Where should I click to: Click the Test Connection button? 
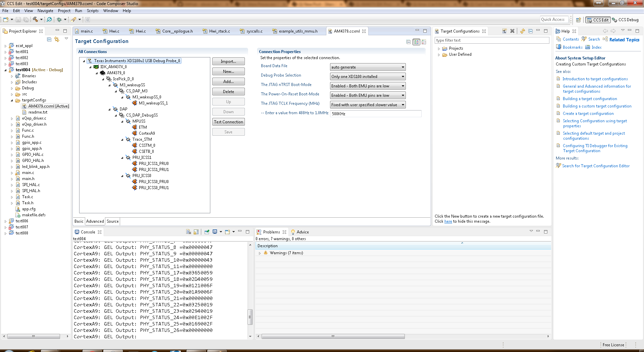pyautogui.click(x=228, y=122)
